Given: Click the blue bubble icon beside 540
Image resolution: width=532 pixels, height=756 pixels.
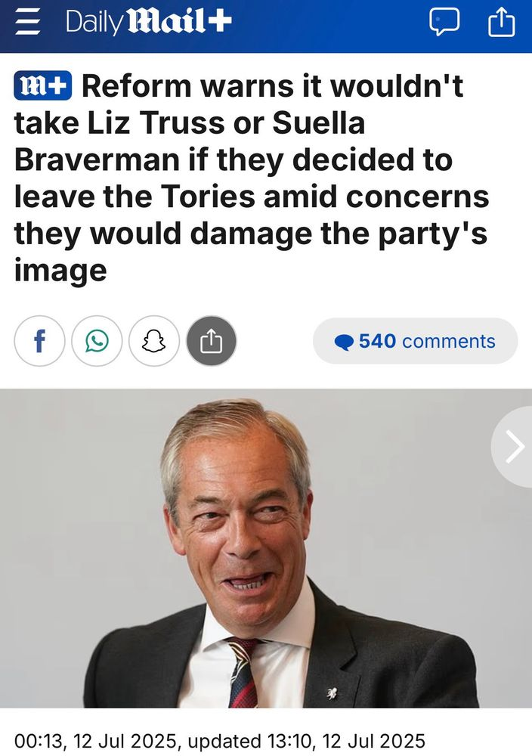Looking at the screenshot, I should (x=344, y=342).
